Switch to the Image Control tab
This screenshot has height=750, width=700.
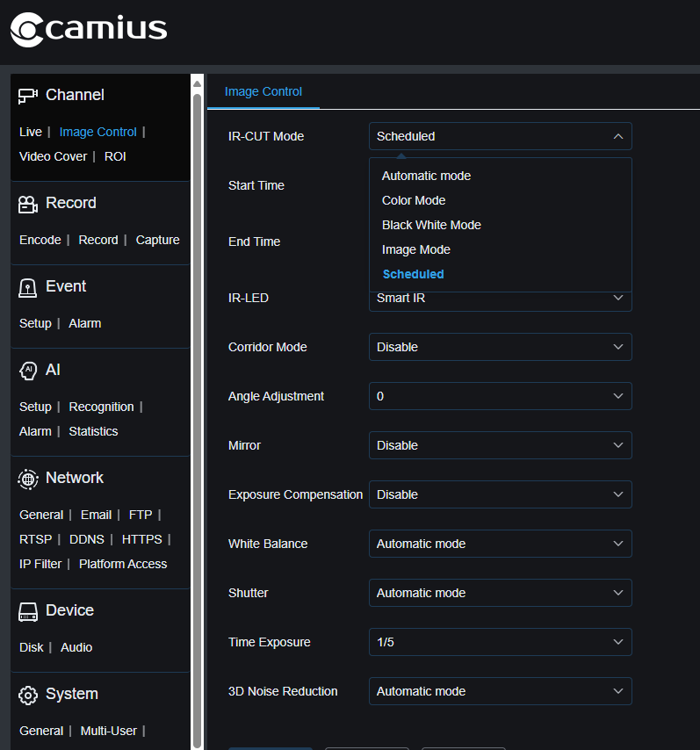point(263,91)
